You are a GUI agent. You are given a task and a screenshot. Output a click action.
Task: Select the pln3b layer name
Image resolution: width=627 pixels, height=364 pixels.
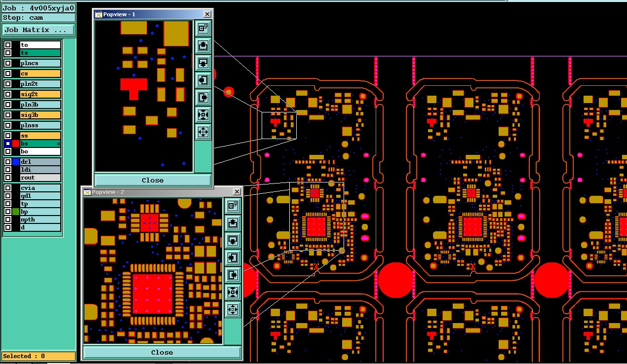tap(40, 105)
